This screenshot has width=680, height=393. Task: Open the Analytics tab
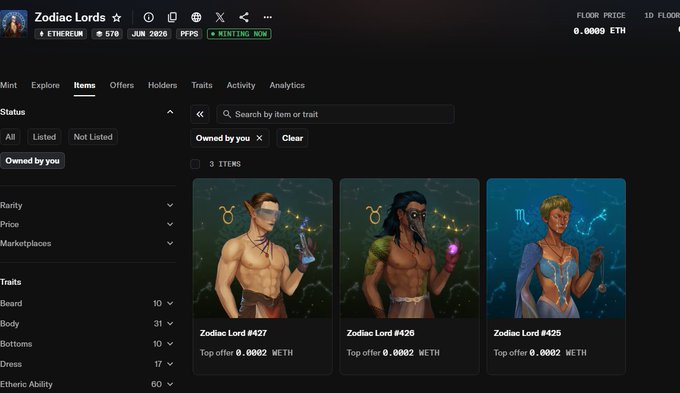(287, 85)
